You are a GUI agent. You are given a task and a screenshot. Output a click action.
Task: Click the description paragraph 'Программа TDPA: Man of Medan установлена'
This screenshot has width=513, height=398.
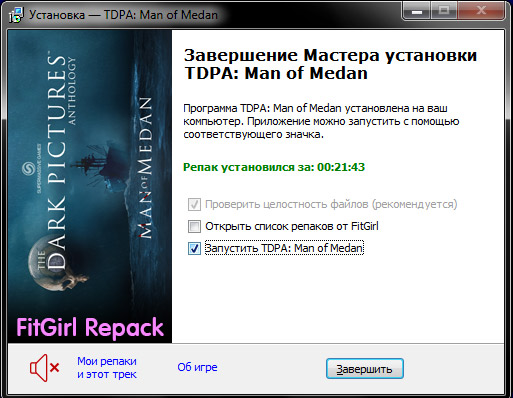pos(321,121)
